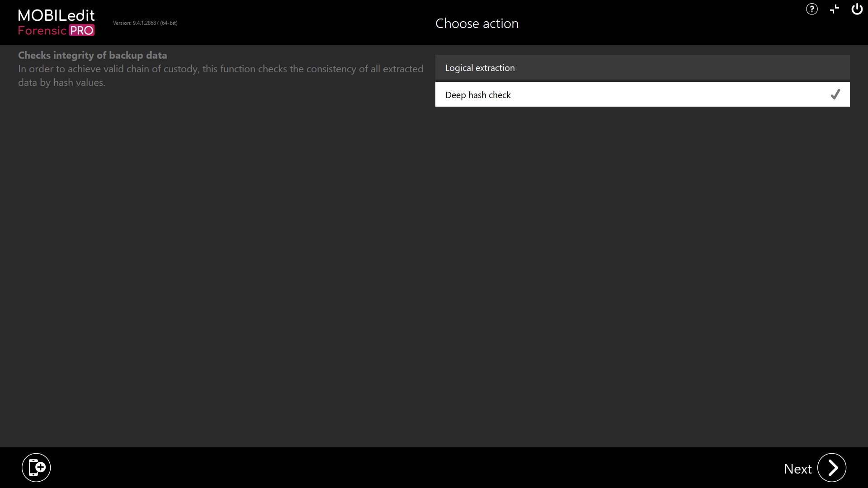
Task: Click the word Logical in first option
Action: coord(459,68)
